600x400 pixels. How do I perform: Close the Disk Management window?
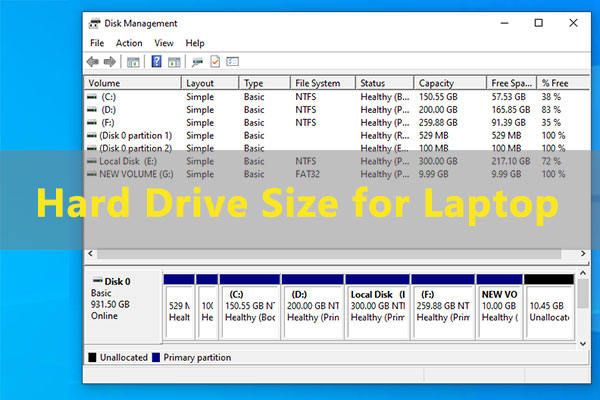pyautogui.click(x=573, y=23)
